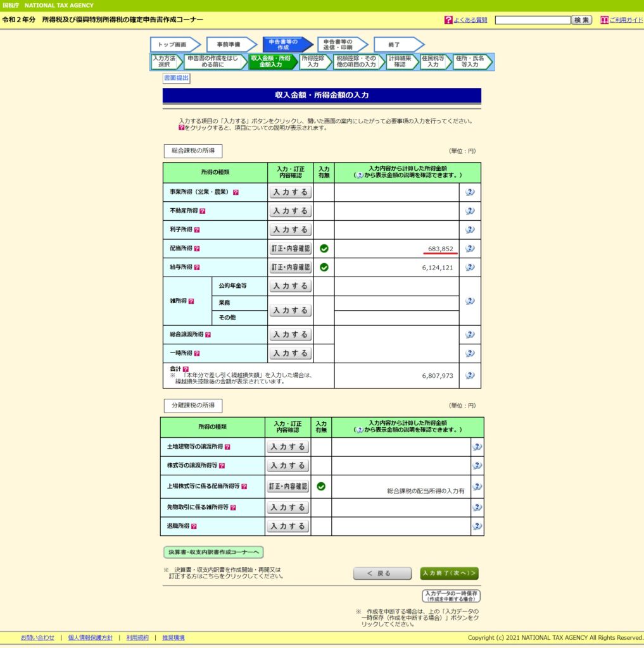This screenshot has width=644, height=648.
Task: Click the search text field at top
Action: tap(532, 20)
